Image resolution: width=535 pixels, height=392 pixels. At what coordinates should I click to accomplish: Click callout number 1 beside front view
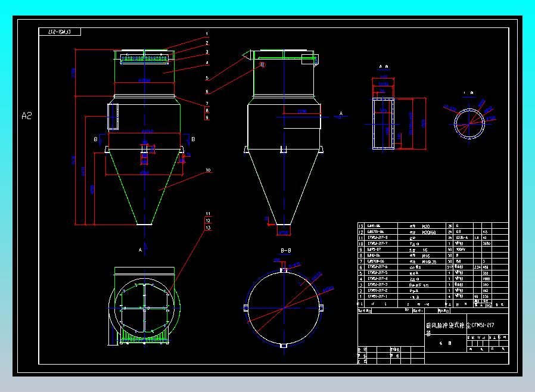click(207, 34)
